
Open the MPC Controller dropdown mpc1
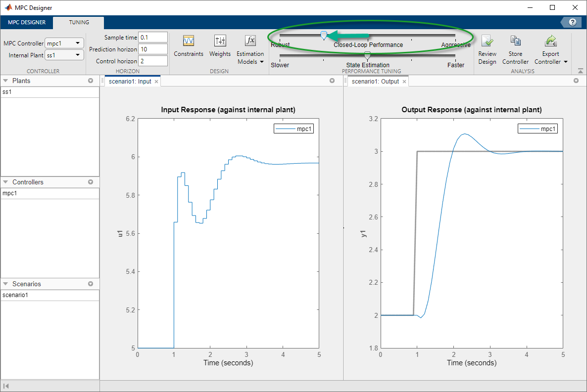[64, 43]
